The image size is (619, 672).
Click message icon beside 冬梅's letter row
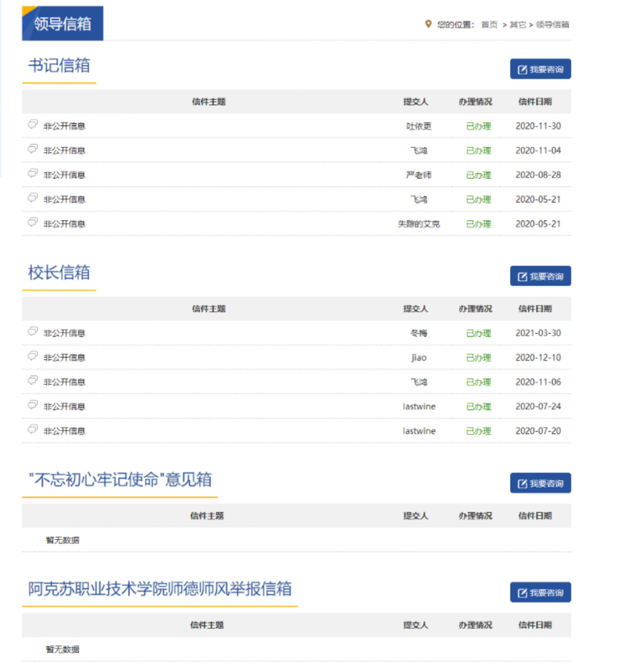(33, 331)
